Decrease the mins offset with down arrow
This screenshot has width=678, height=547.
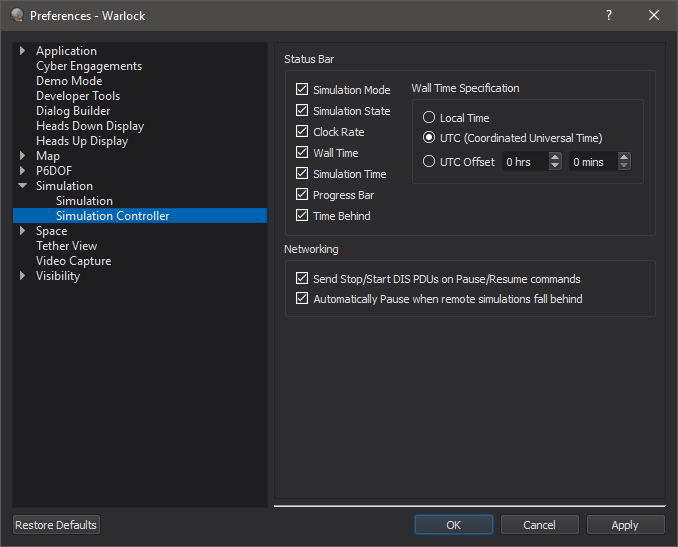pos(624,166)
